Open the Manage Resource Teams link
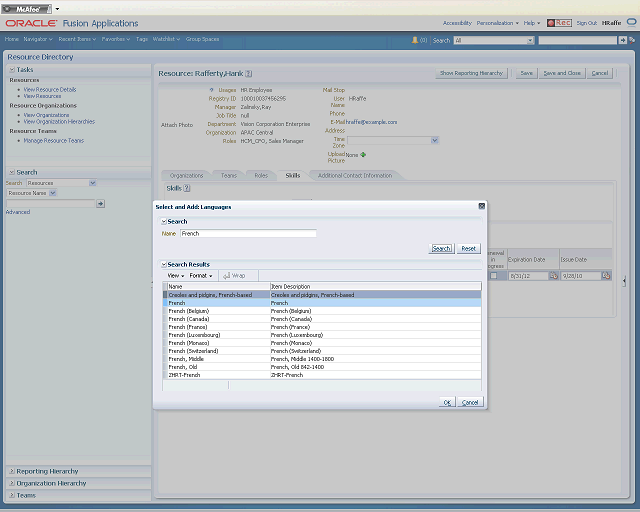Viewport: 640px width, 512px height. (x=53, y=140)
